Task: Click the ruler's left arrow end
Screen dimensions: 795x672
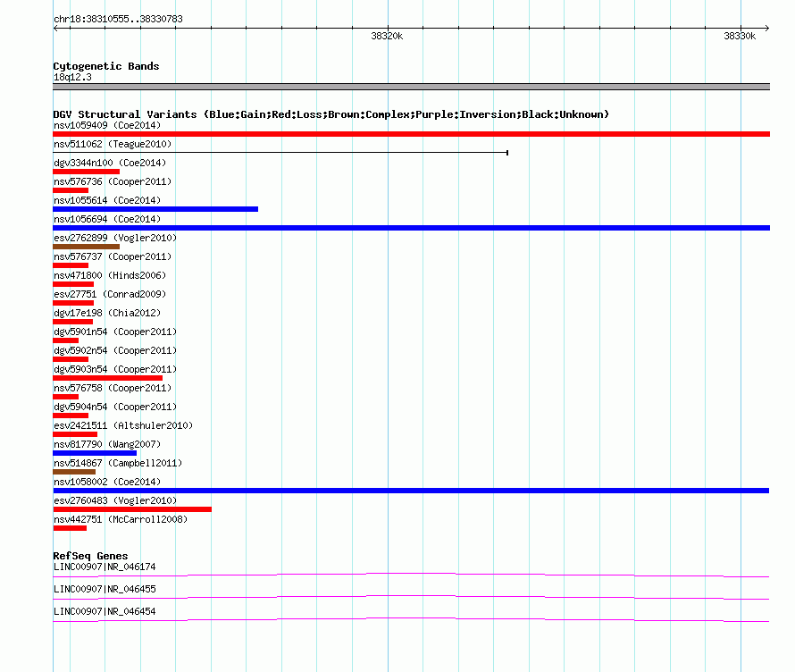Action: (x=56, y=29)
